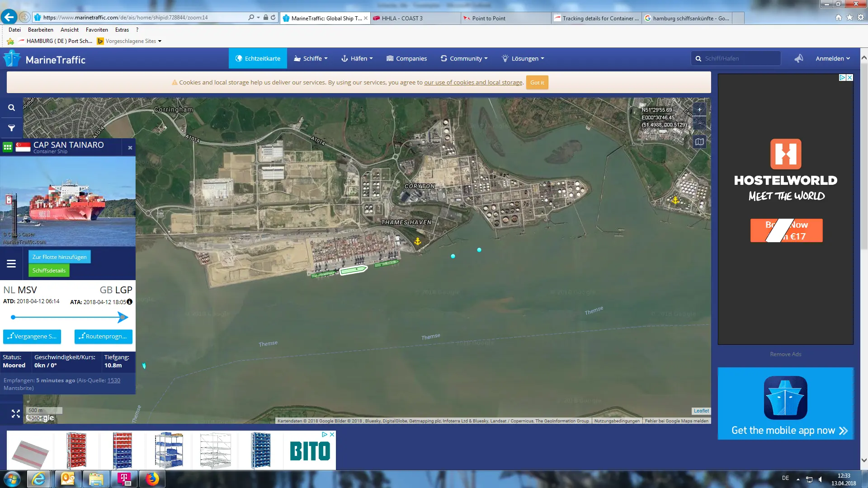This screenshot has height=488, width=868.
Task: Click the fullscreen expand map icon
Action: [x=16, y=413]
